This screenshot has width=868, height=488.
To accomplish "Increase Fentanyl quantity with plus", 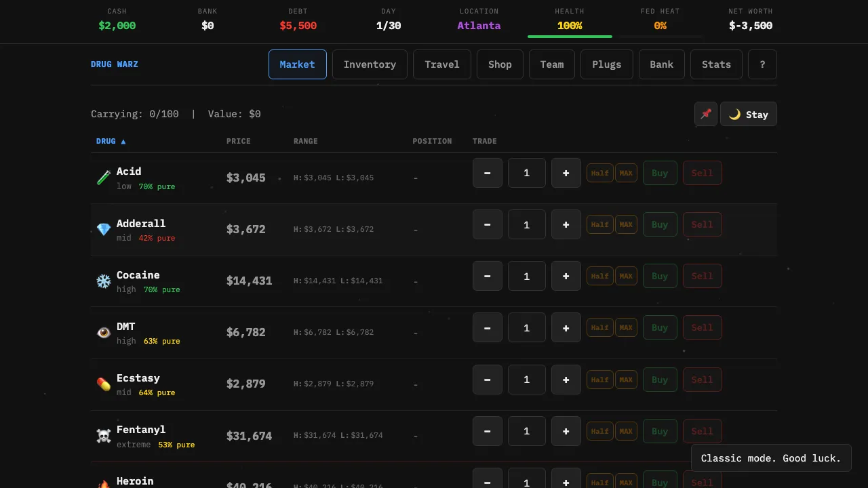I will (x=566, y=431).
